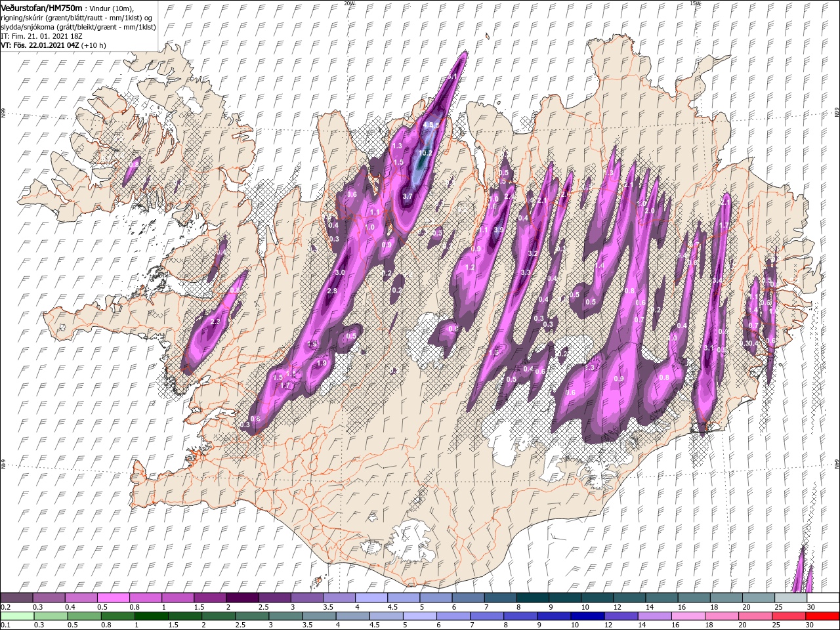
Task: Click snow legend swatch between 0.5 and 0.8
Action: 113,598
